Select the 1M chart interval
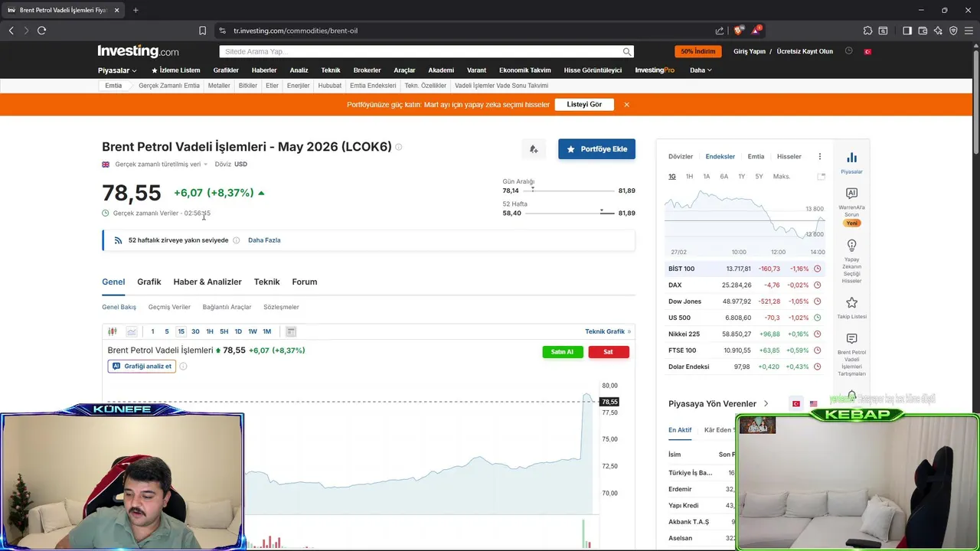This screenshot has height=551, width=980. [266, 331]
